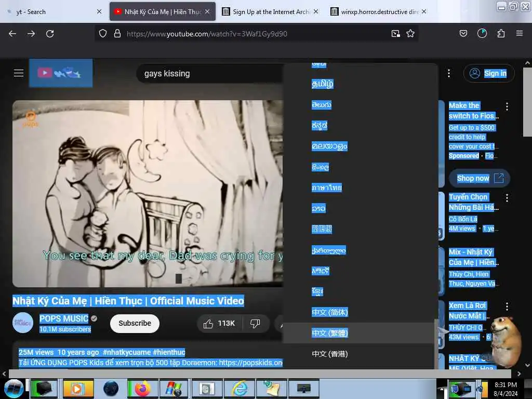Open the #hienthuc hashtag link
The image size is (532, 399).
coord(169,352)
